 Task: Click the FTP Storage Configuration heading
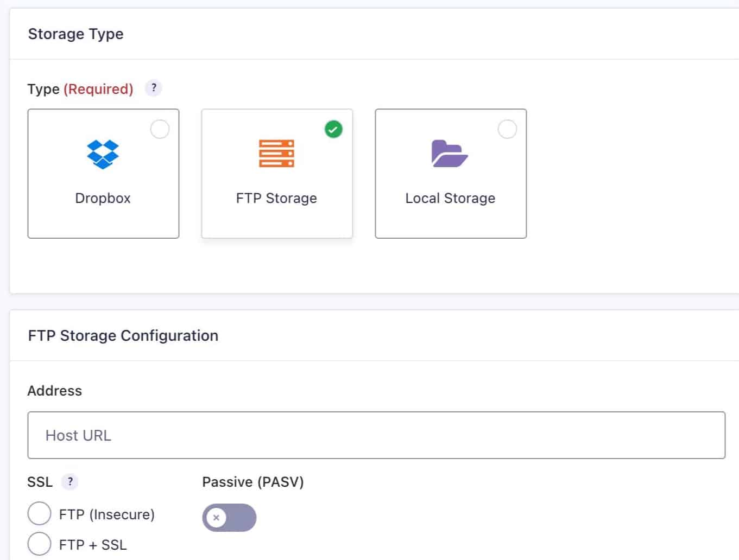(x=123, y=335)
